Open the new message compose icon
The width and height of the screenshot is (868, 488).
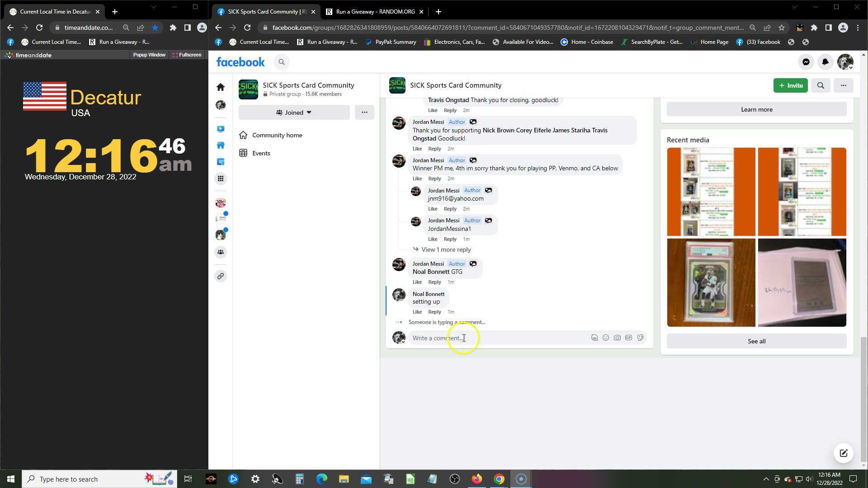click(843, 453)
